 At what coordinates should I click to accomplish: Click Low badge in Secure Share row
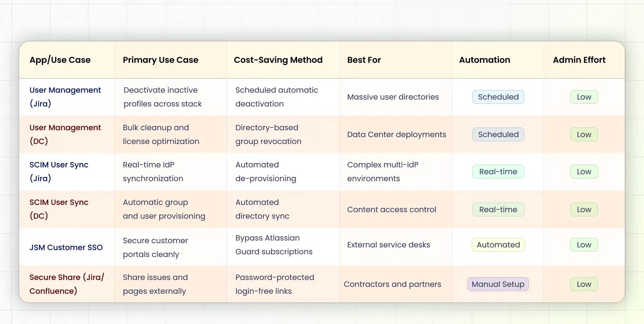coord(584,284)
